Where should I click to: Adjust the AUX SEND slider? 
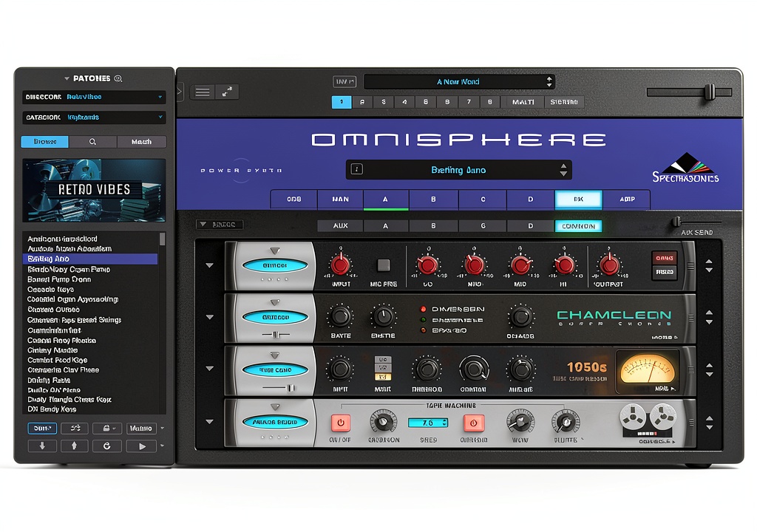[x=697, y=222]
